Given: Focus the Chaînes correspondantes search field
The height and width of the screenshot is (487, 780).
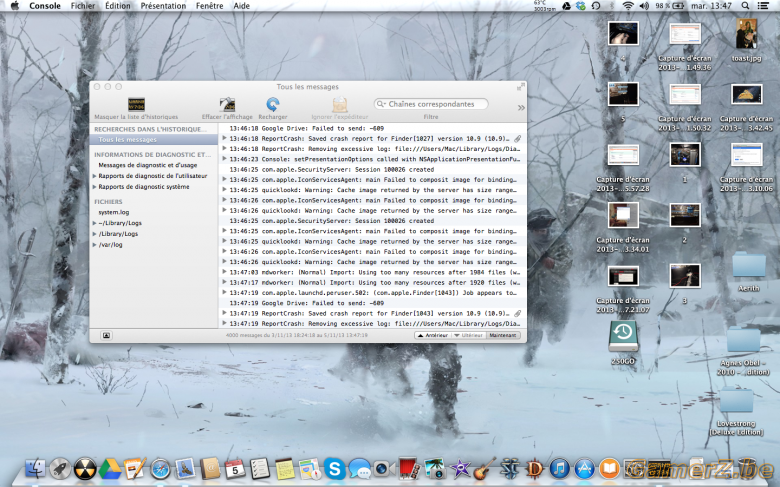Looking at the screenshot, I should tap(431, 104).
